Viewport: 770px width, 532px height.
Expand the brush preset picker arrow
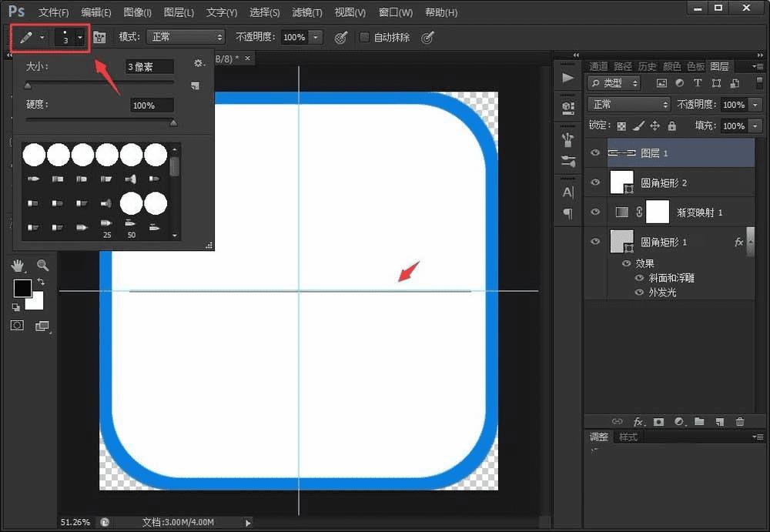[x=80, y=37]
